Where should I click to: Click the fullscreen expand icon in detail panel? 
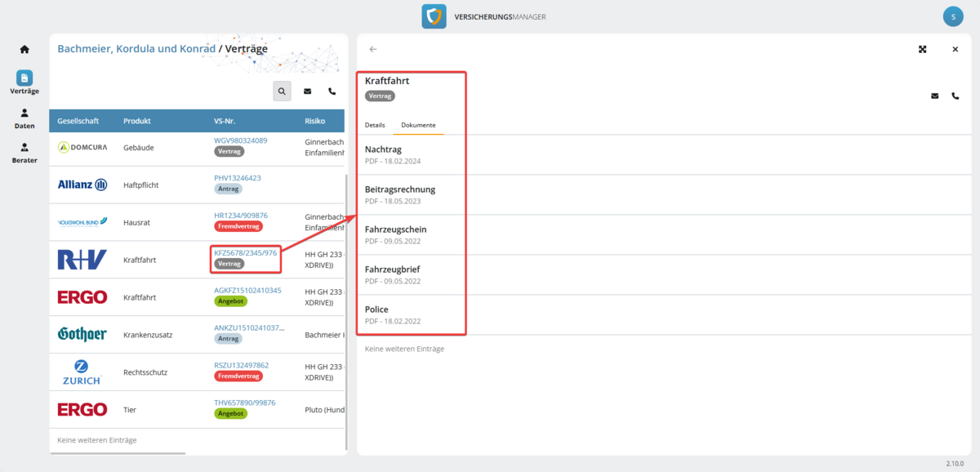(x=923, y=49)
